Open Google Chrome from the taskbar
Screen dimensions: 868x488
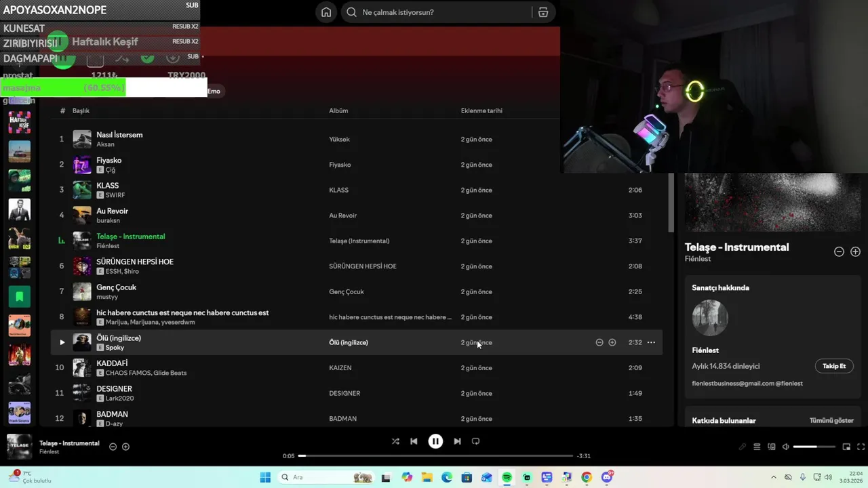(x=587, y=477)
